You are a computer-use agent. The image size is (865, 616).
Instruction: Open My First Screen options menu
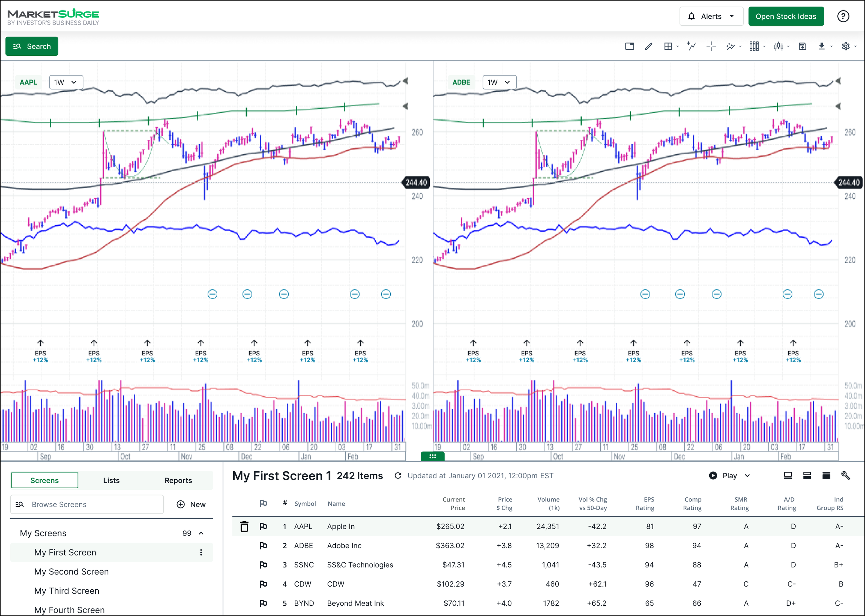201,552
